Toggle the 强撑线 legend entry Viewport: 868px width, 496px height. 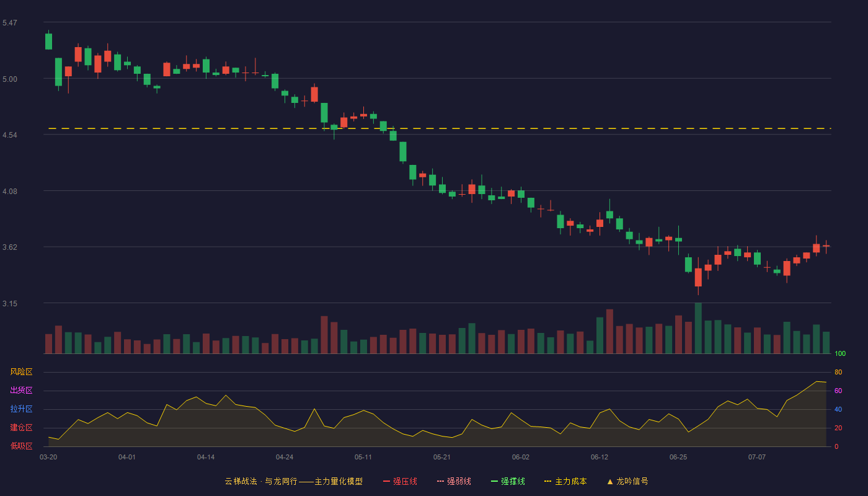(508, 481)
